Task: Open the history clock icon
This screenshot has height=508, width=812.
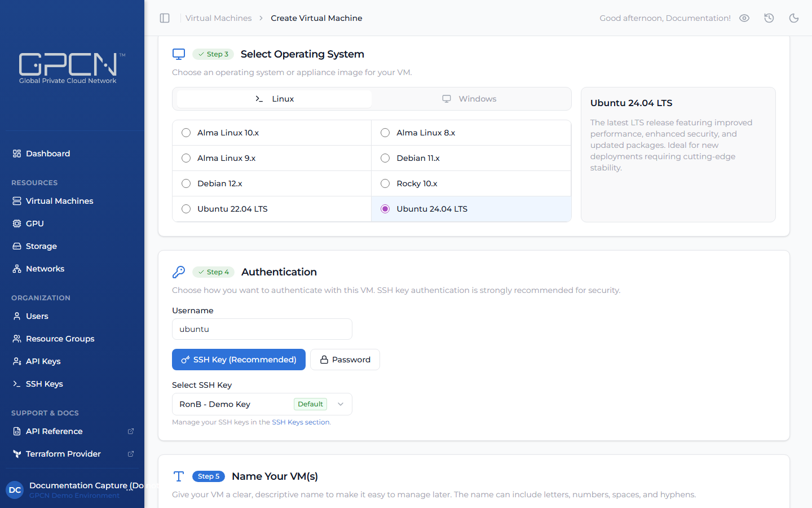Action: pos(769,18)
